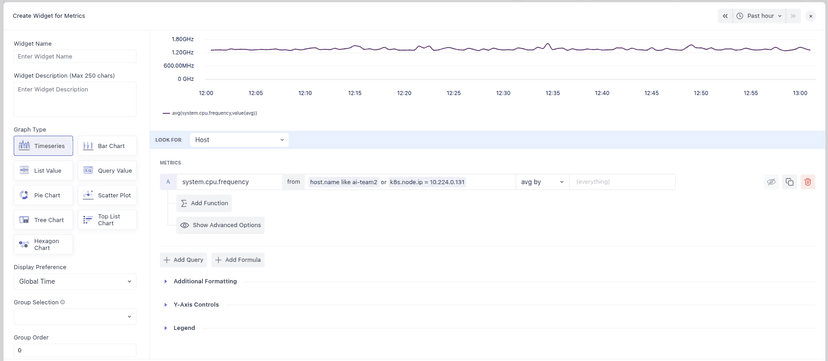Delete query A with the trash icon
The width and height of the screenshot is (828, 361).
(807, 182)
